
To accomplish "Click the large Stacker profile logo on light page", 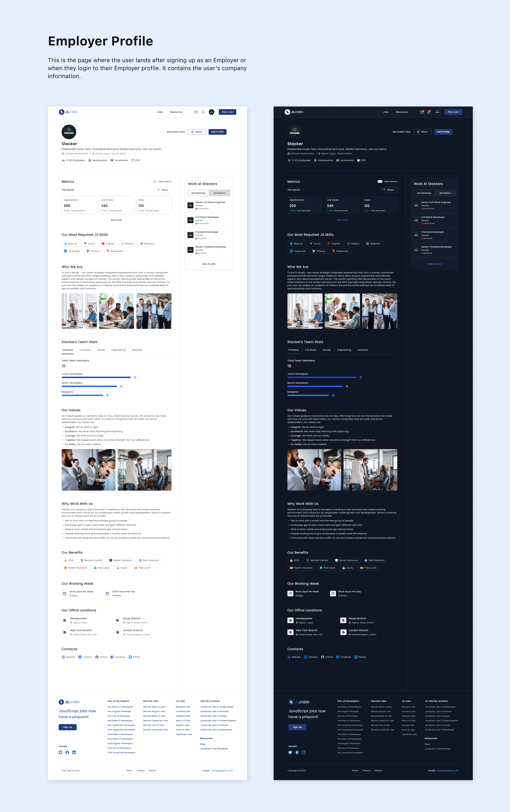I will point(69,132).
